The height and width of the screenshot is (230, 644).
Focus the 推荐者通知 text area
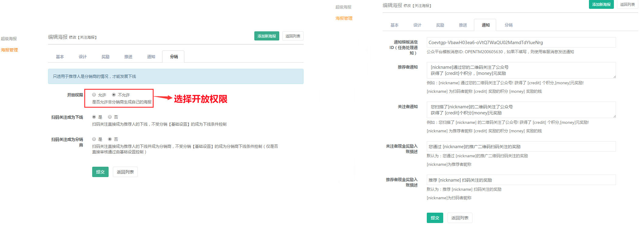(521, 70)
